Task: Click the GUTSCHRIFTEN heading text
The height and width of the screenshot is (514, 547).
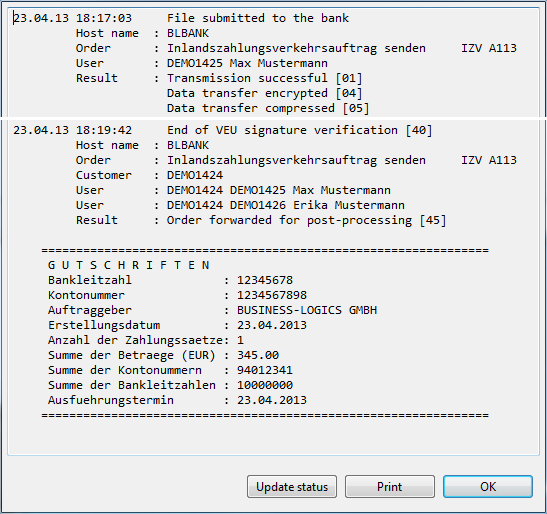Action: 129,265
